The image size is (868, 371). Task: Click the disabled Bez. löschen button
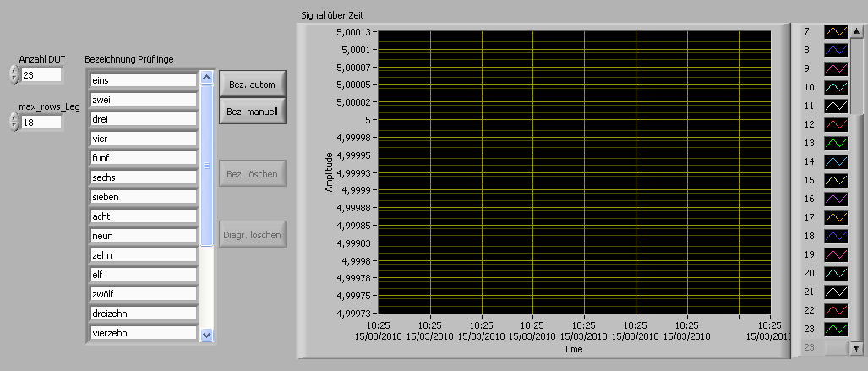pyautogui.click(x=253, y=174)
